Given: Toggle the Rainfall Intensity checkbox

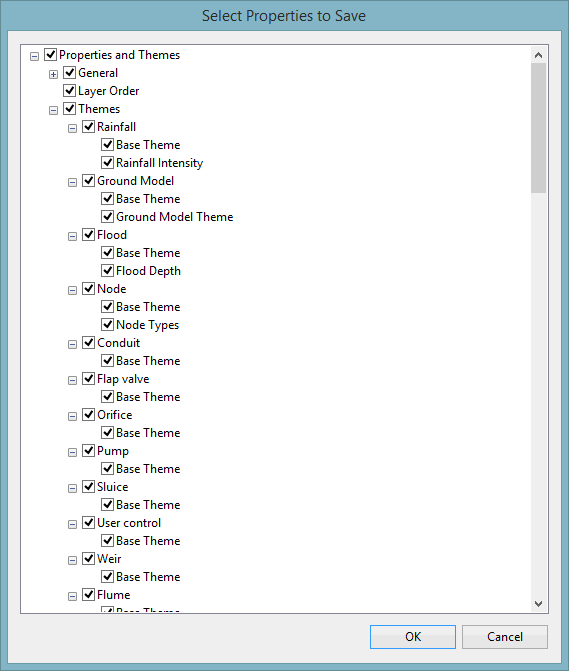Looking at the screenshot, I should coord(107,163).
